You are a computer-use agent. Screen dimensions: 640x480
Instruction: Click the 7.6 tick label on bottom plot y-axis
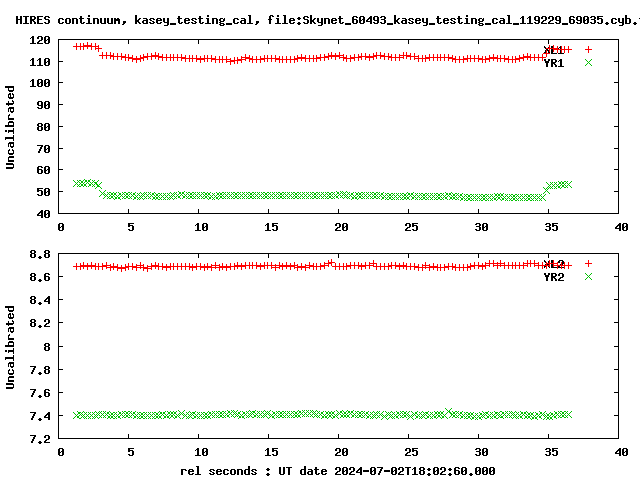[x=40, y=393]
